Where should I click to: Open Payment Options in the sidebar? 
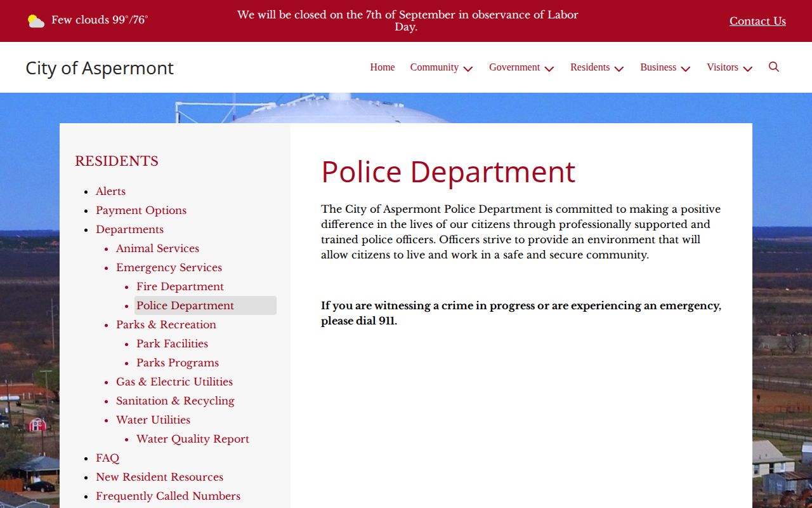coord(141,210)
